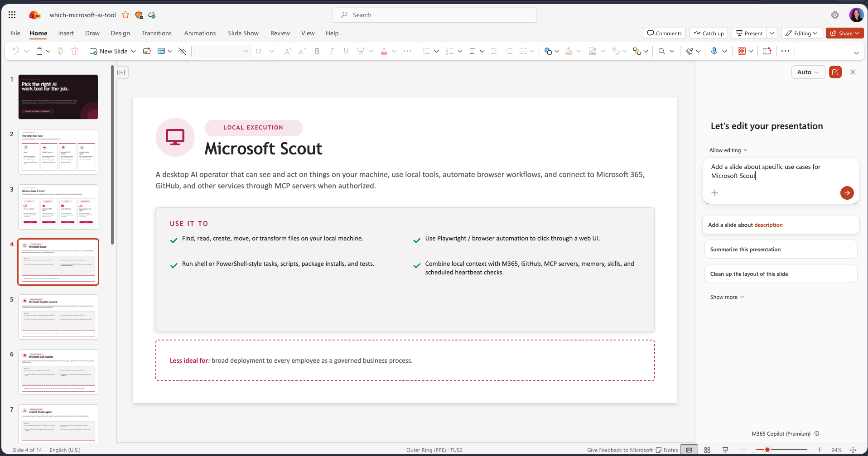
Task: Open the app launcher waffle icon
Action: [x=12, y=15]
